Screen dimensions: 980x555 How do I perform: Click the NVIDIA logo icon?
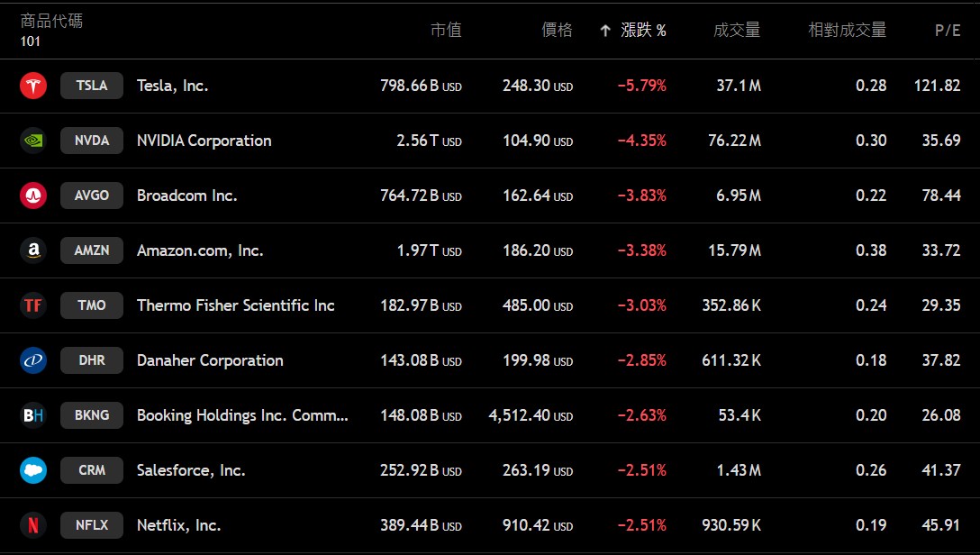[x=33, y=141]
